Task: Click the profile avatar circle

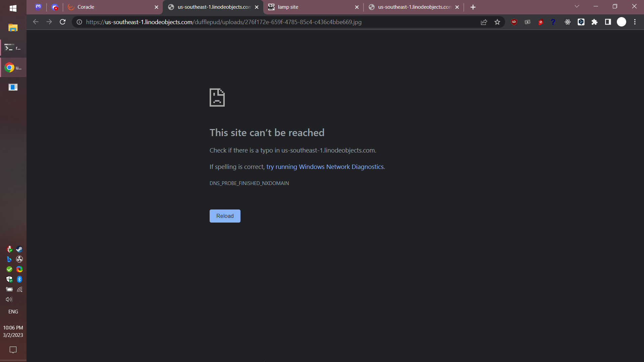Action: coord(622,22)
